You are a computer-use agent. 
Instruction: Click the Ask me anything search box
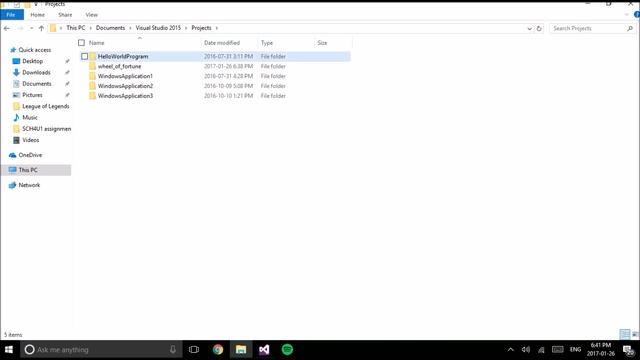(101, 350)
